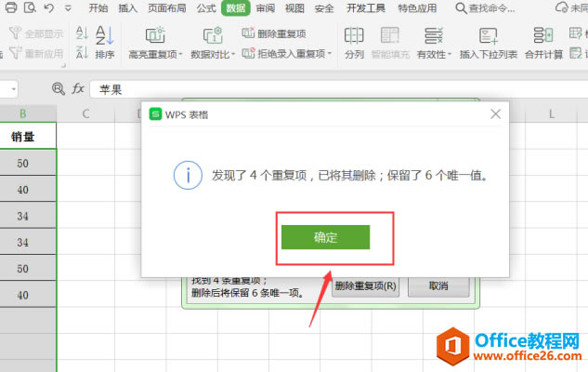The width and height of the screenshot is (588, 372).
Task: Sort ascending A-Z icon
Action: [x=82, y=33]
